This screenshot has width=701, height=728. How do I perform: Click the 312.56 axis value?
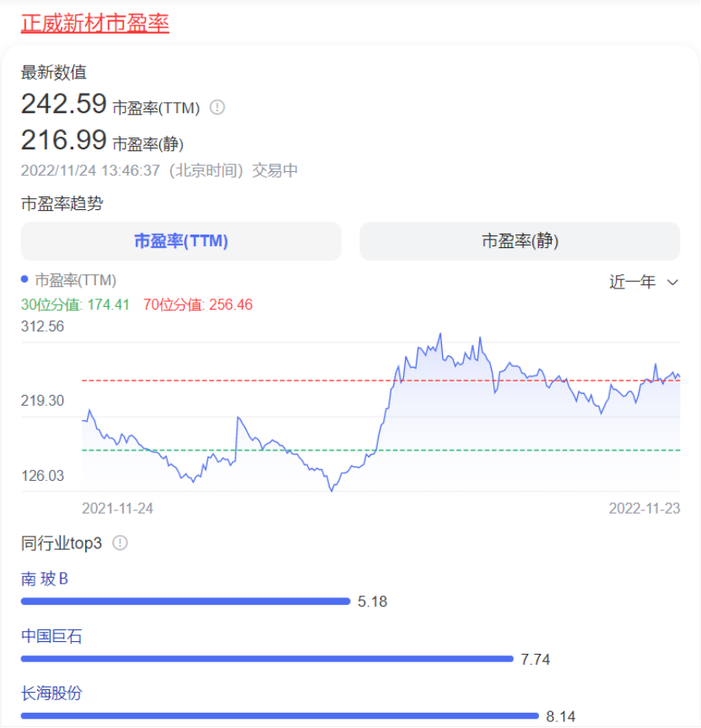tap(42, 326)
